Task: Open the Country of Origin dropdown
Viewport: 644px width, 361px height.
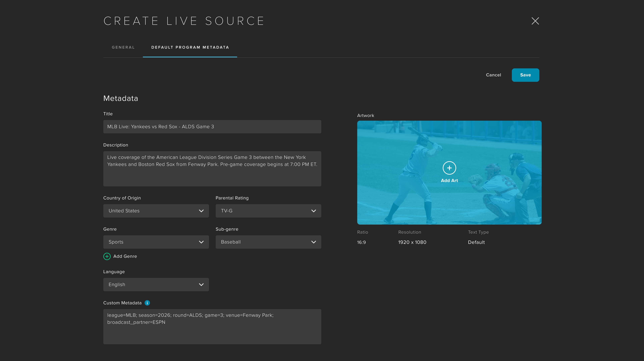Action: pos(156,211)
